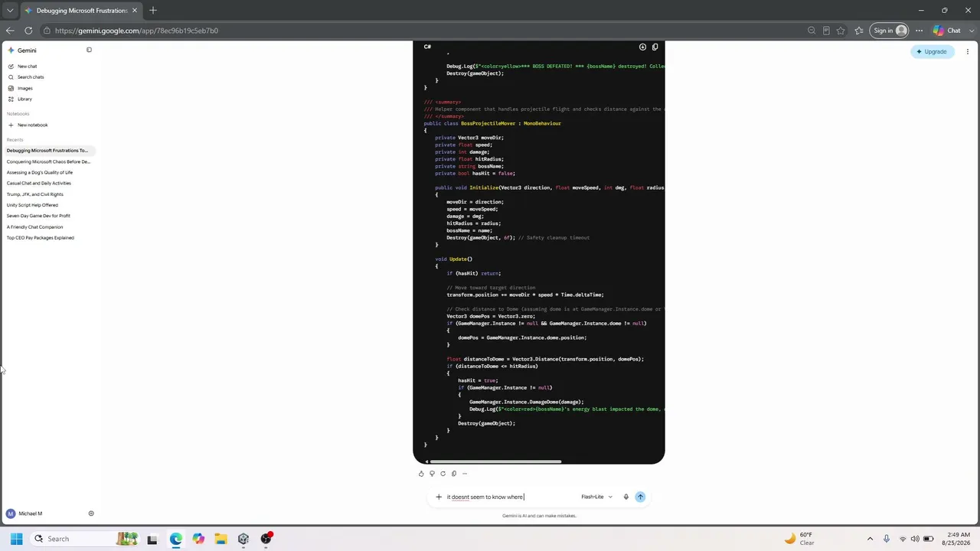
Task: Open chat 'Seven-Day Game Dev for Profit'
Action: click(38, 216)
